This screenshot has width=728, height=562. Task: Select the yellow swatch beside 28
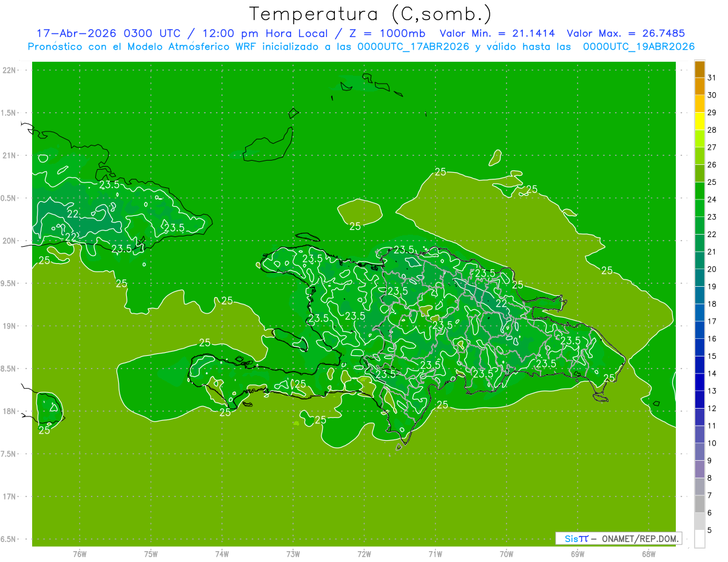pos(699,121)
